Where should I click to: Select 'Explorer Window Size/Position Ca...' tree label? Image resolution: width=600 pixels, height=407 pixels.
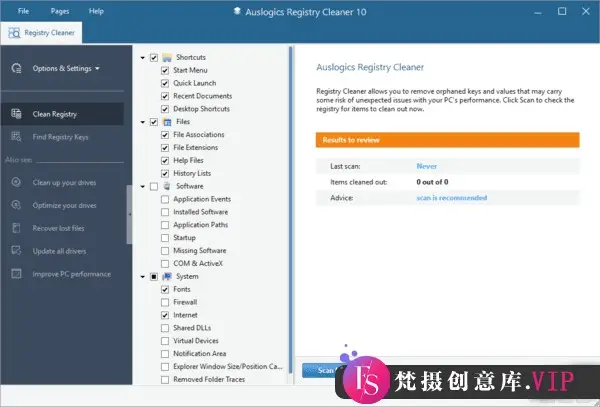tap(228, 366)
